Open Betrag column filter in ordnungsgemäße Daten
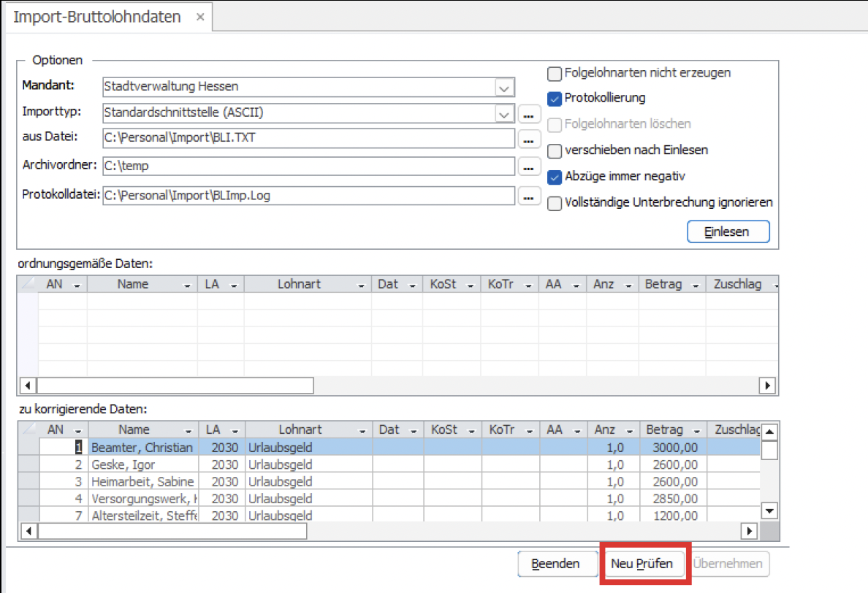Viewport: 868px width, 593px height. pos(696,286)
